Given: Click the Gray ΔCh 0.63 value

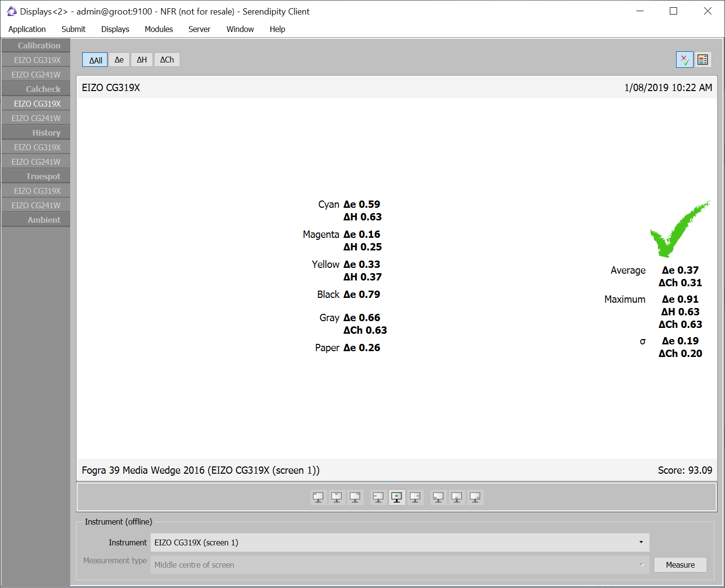Looking at the screenshot, I should pyautogui.click(x=365, y=330).
